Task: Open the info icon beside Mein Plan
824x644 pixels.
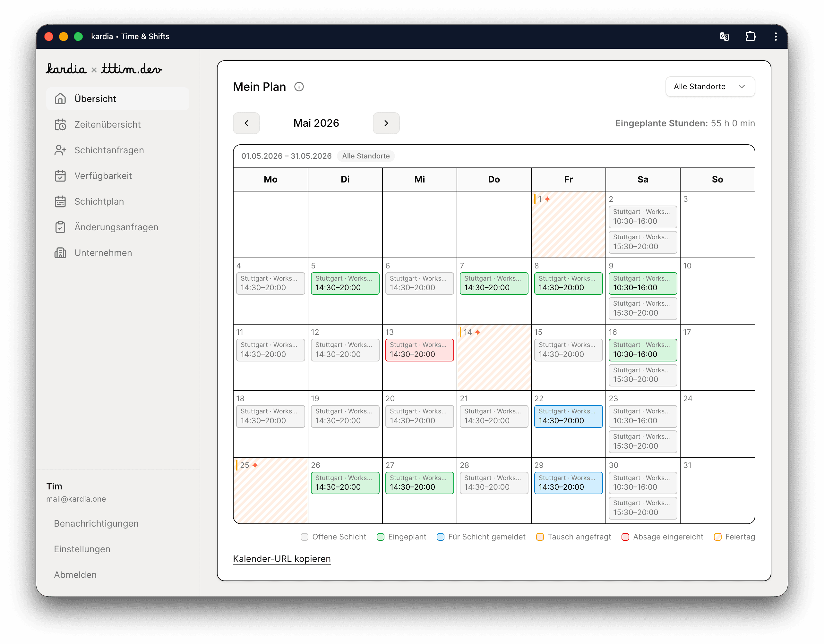Action: coord(299,87)
